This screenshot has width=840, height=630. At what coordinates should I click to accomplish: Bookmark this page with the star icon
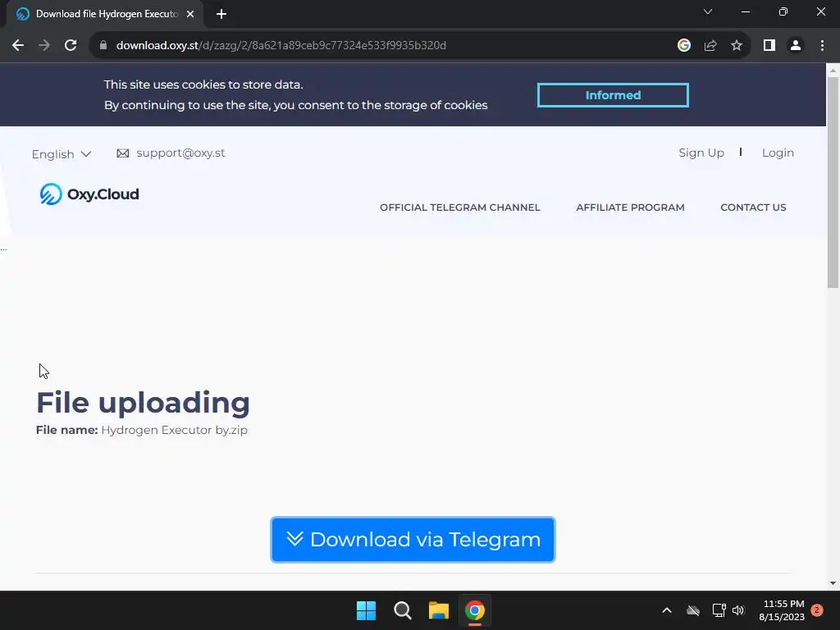(x=737, y=46)
